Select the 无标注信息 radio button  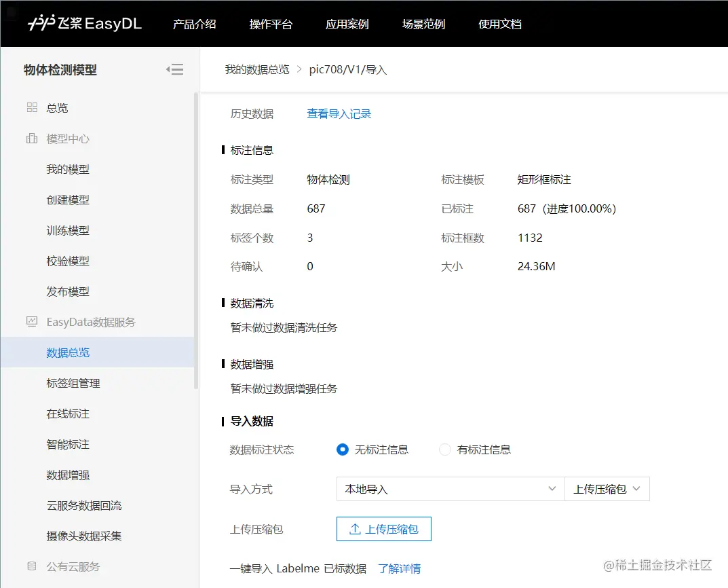(x=343, y=449)
